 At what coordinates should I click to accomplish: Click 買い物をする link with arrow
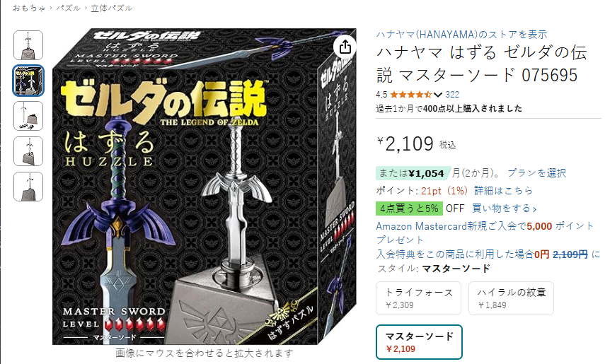[505, 209]
